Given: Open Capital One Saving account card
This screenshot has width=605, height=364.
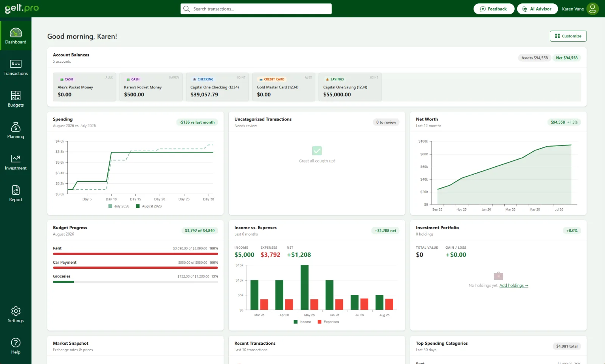Looking at the screenshot, I should pyautogui.click(x=350, y=87).
